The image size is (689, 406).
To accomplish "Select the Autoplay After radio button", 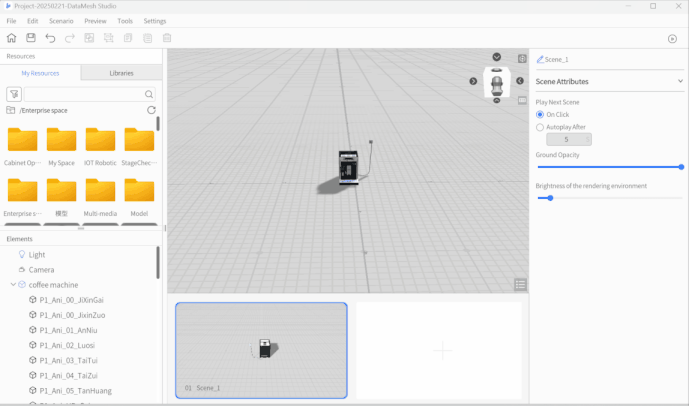I will [x=540, y=127].
